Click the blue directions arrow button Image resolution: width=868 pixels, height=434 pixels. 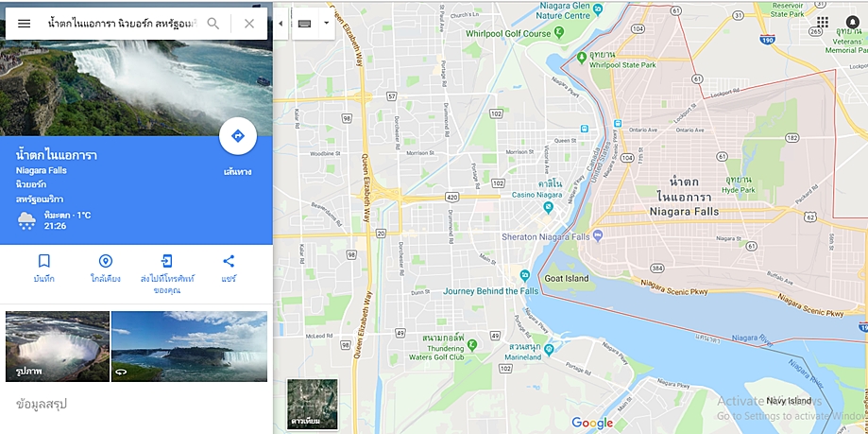[238, 136]
